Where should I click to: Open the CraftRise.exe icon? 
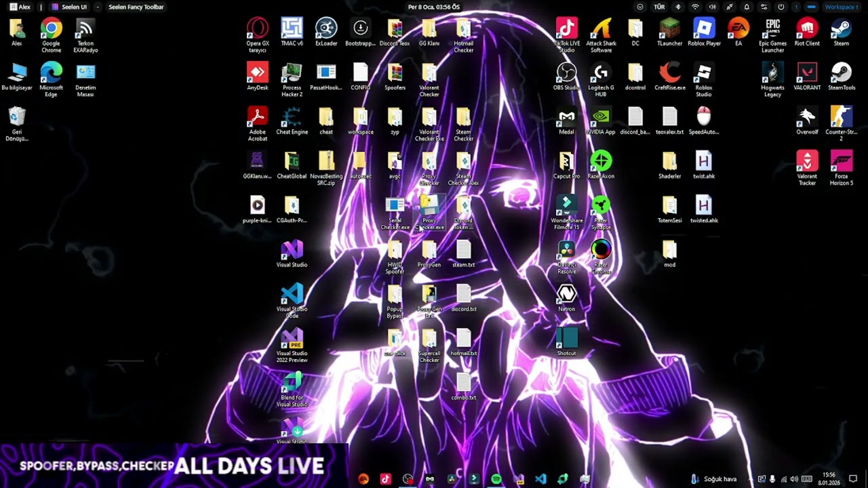coord(669,77)
